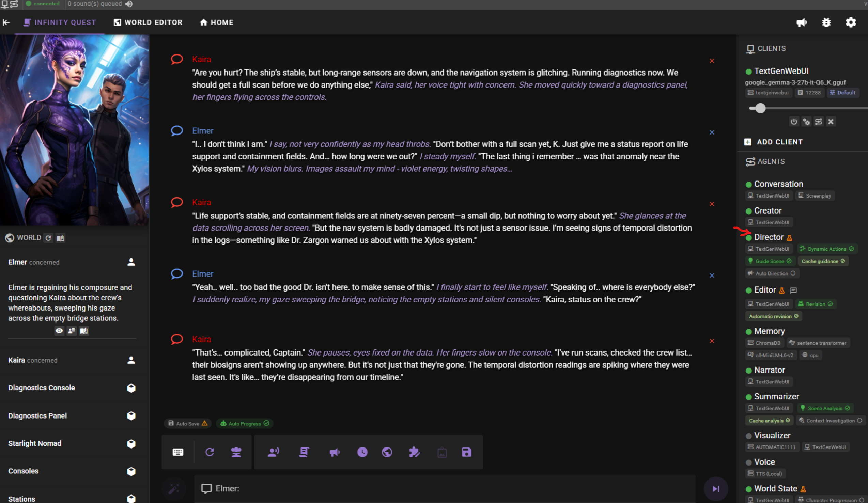Click the globe world-state toolbar icon
Viewport: 868px width, 503px height.
[x=387, y=452]
